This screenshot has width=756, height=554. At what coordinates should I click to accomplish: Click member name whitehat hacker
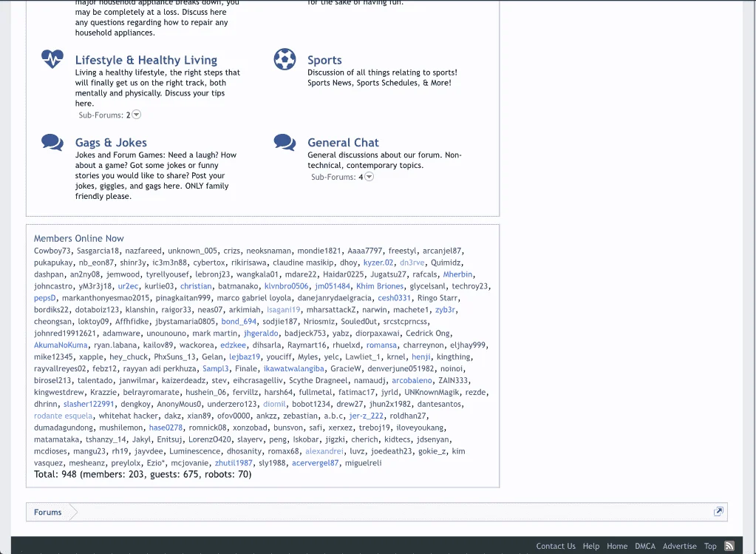[x=129, y=416]
